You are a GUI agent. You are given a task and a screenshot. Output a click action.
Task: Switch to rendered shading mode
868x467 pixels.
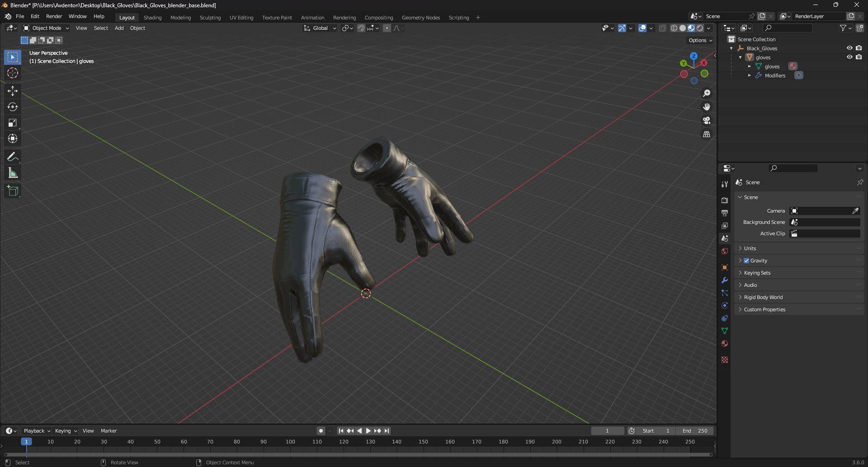click(700, 28)
